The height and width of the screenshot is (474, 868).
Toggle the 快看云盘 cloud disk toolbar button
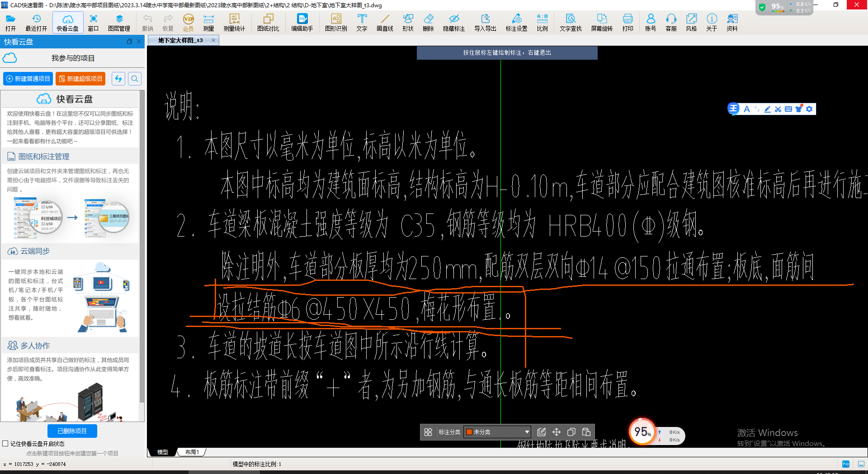[68, 22]
